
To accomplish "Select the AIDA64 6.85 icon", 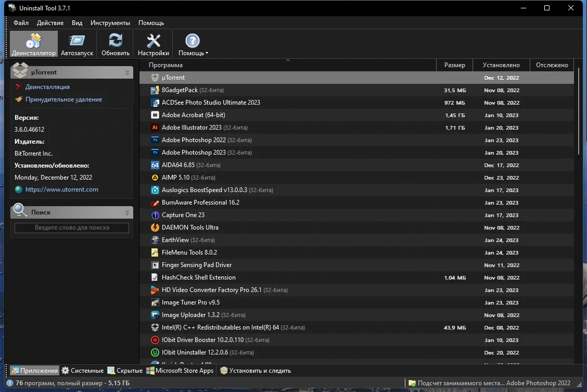I will 155,165.
